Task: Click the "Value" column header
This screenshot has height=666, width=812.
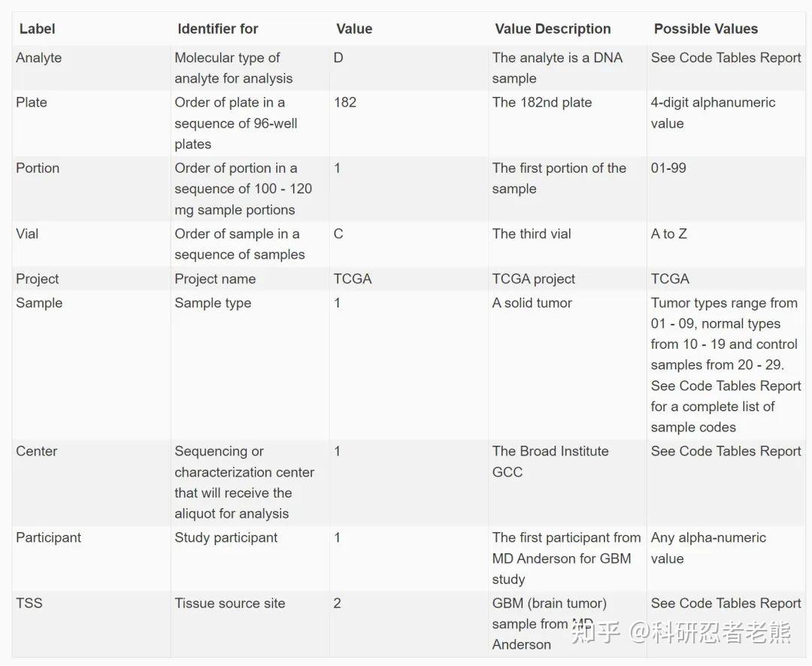Action: point(354,29)
